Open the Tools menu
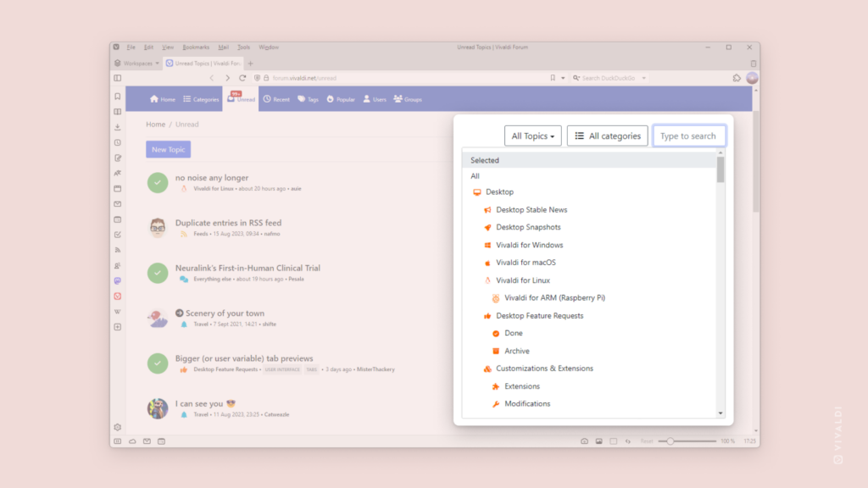 coord(243,47)
